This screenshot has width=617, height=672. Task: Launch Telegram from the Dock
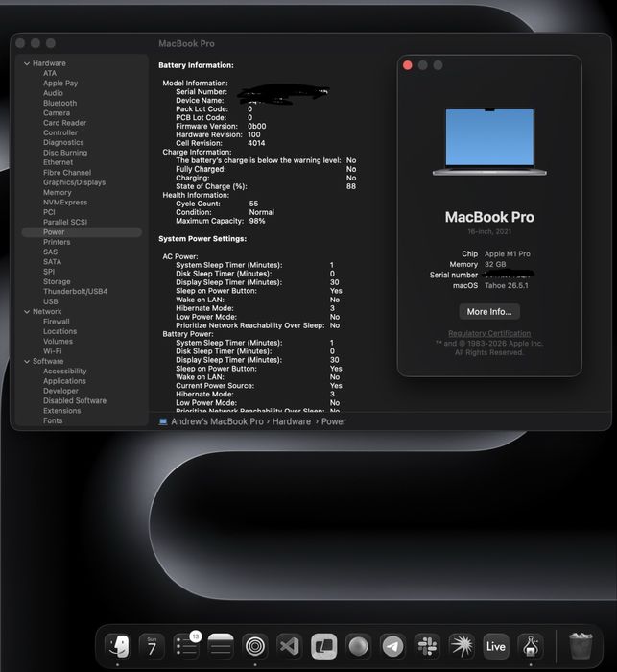tap(392, 646)
